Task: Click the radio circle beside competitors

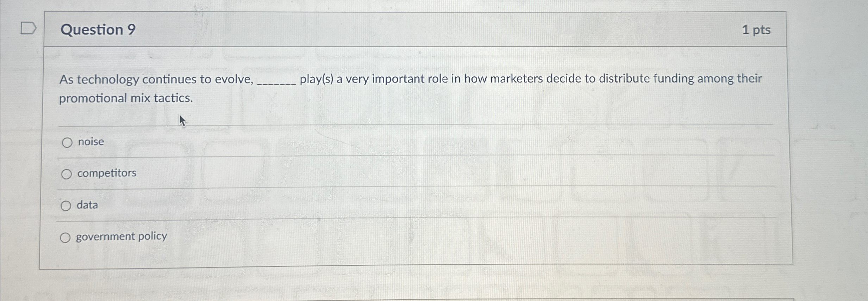Action: 67,174
